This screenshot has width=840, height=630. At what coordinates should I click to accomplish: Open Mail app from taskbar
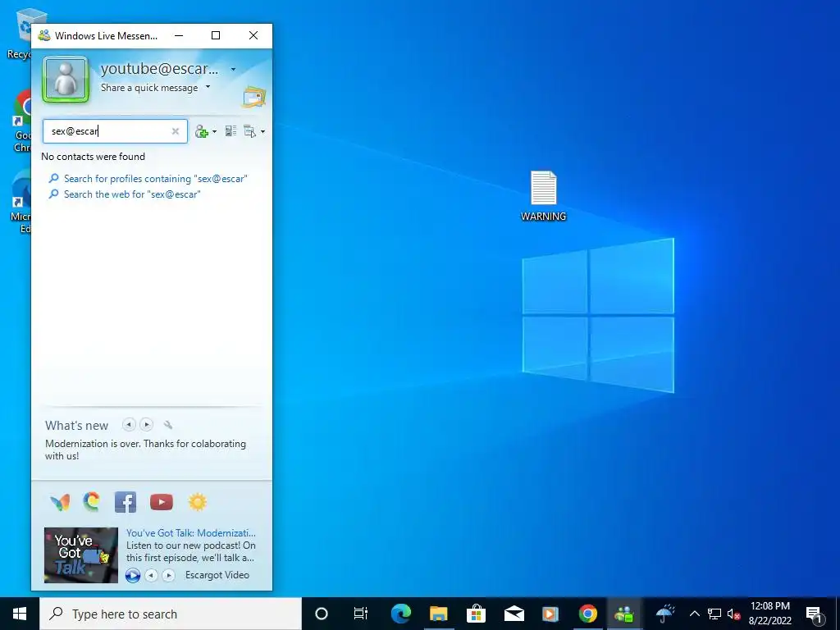pos(514,614)
